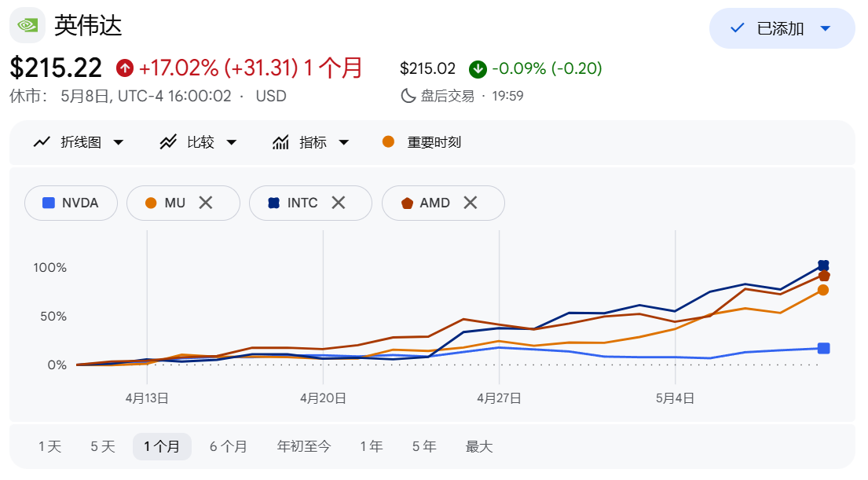Switch to 6 个月 range
The image size is (868, 480).
click(x=228, y=446)
